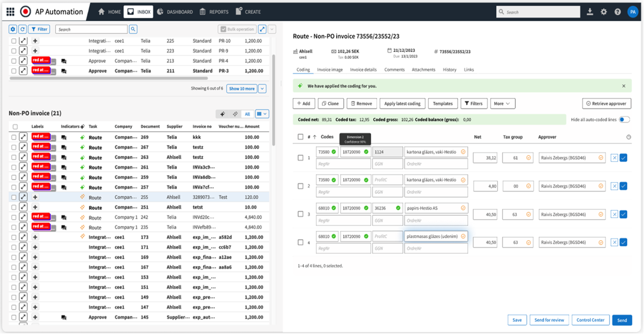Open comments icon on the Approve Telia 213 row
This screenshot has width=644, height=334.
click(63, 60)
